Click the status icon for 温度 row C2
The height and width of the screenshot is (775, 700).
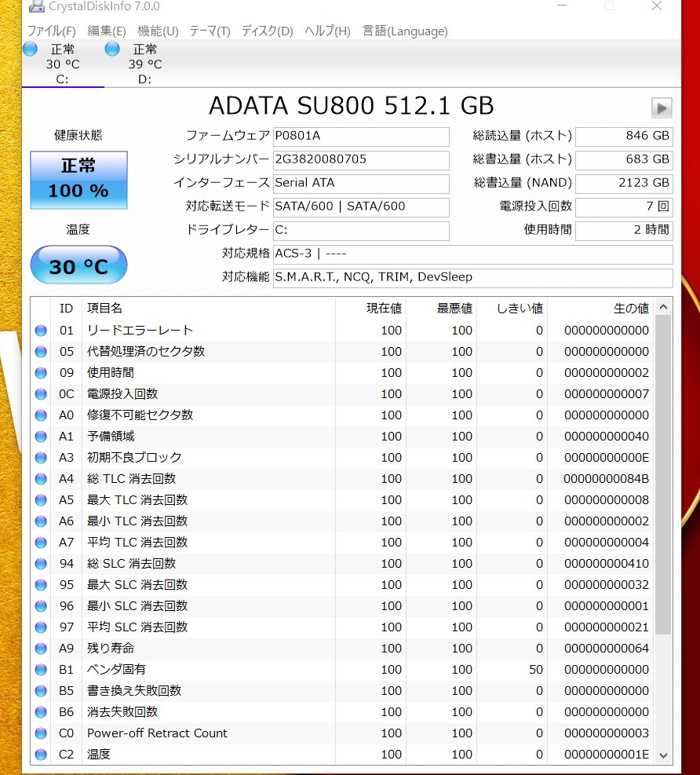click(x=41, y=755)
